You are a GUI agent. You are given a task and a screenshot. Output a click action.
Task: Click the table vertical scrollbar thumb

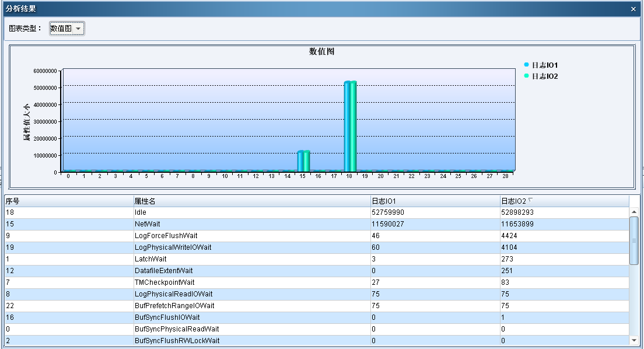[x=634, y=240]
